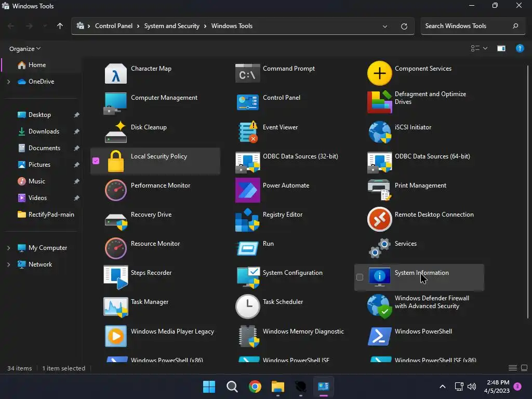
Task: Click the Recovery Drive icon
Action: click(116, 221)
